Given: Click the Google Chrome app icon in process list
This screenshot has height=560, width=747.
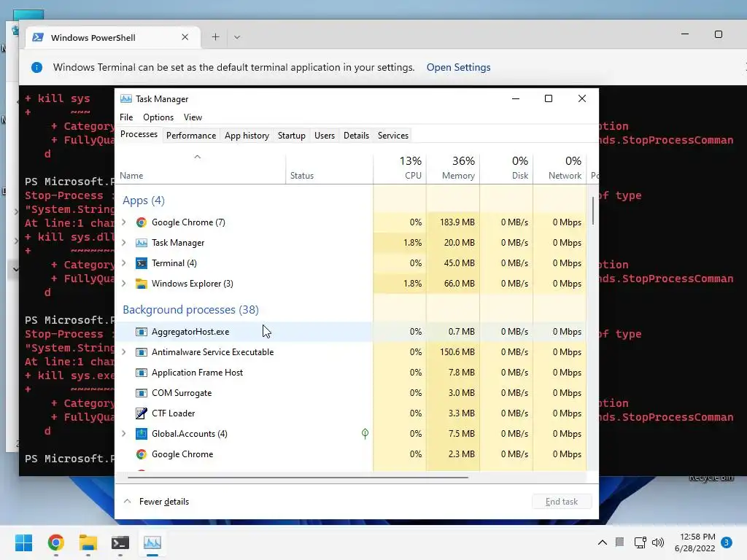Looking at the screenshot, I should click(141, 222).
